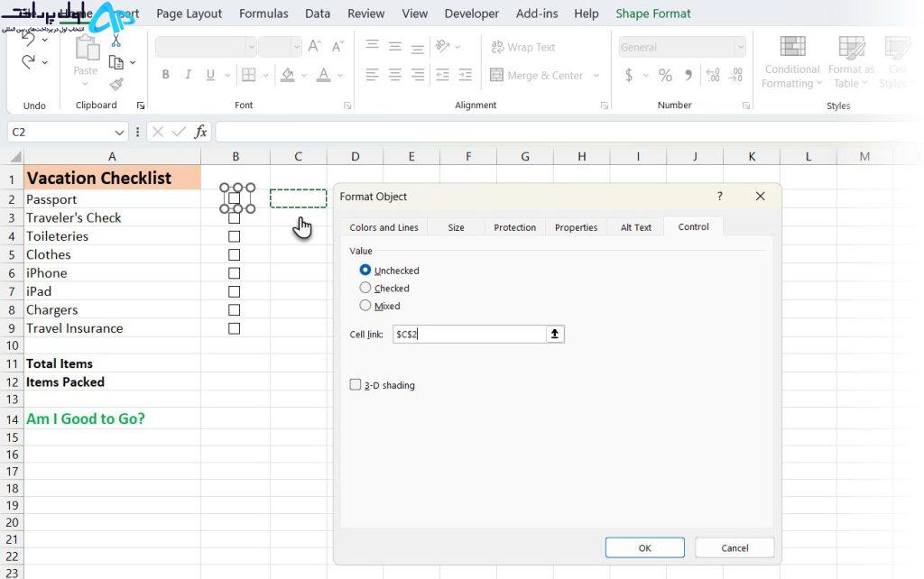Open the Page Layout ribbon tab
The width and height of the screenshot is (924, 579).
point(189,14)
